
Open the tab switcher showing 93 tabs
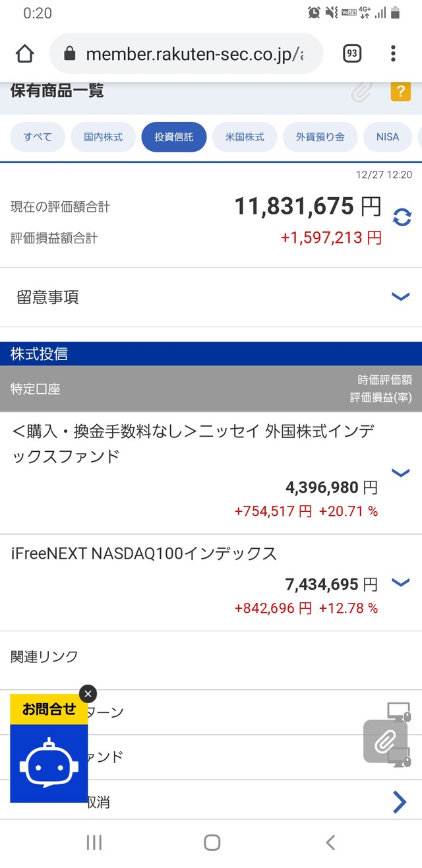352,53
